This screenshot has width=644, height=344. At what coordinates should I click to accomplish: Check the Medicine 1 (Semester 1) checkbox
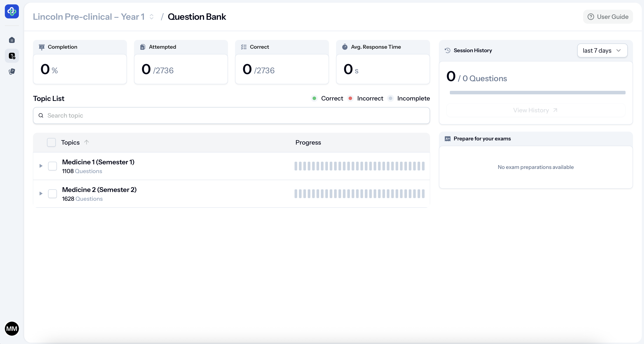(x=52, y=166)
